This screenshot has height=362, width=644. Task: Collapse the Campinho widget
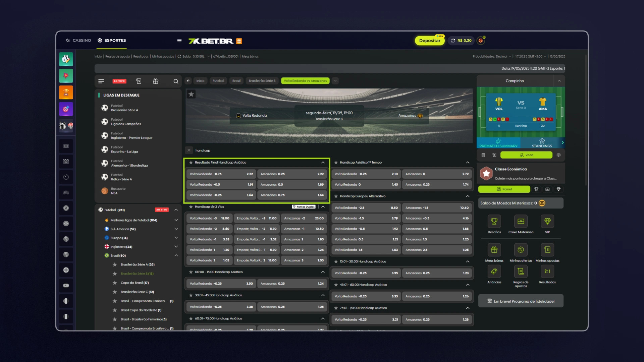(559, 81)
